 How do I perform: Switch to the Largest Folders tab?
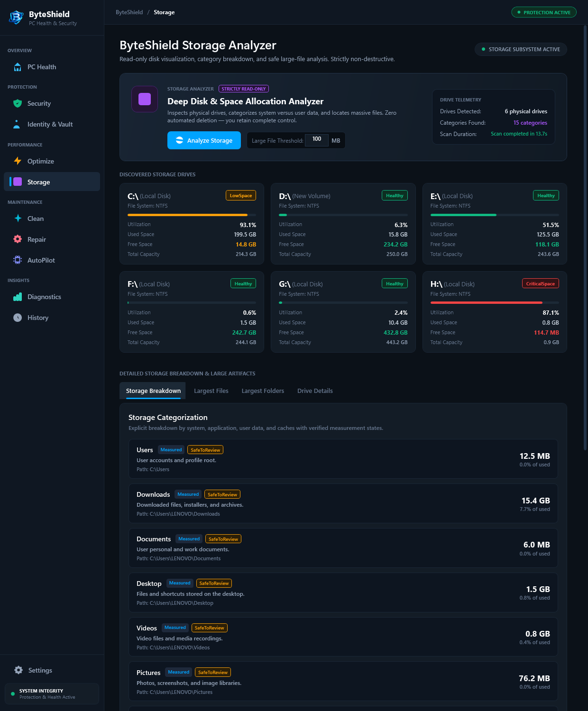coord(263,391)
